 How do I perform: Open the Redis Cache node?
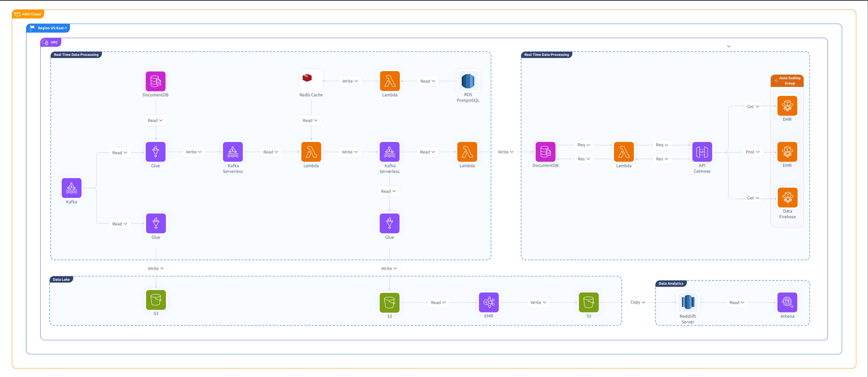[x=311, y=81]
